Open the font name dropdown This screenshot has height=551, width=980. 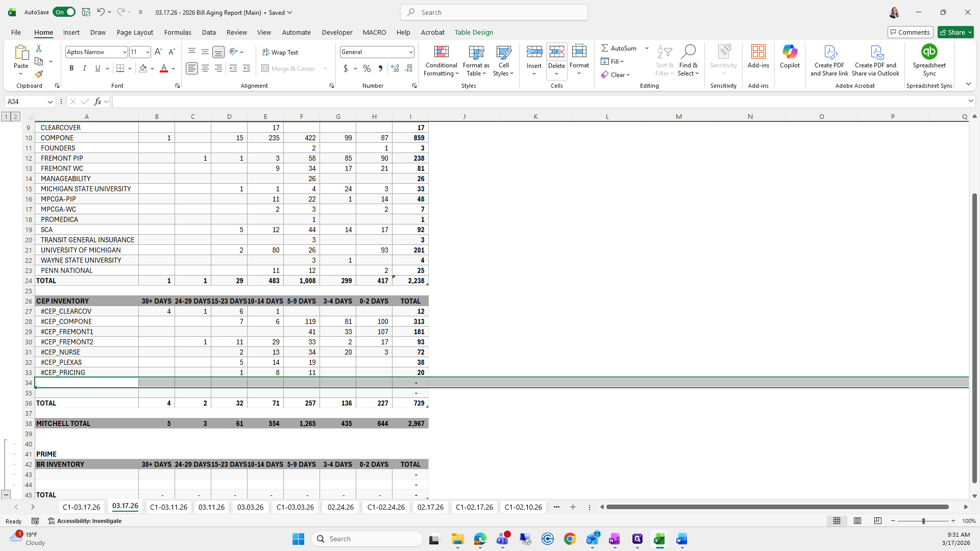coord(124,52)
